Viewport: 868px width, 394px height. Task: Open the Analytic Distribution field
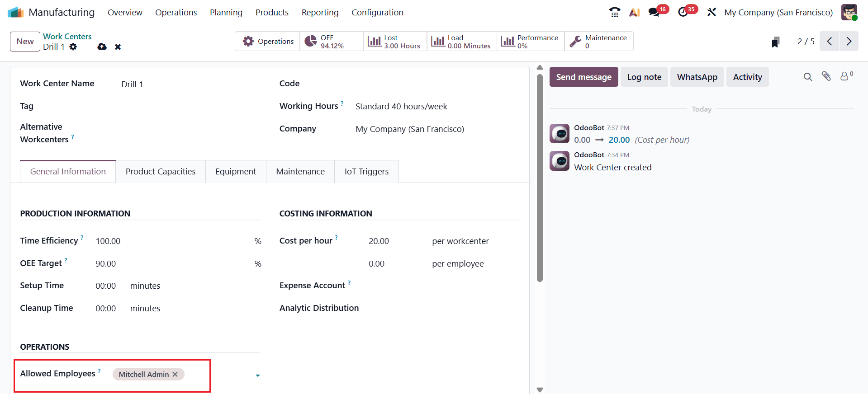[x=443, y=308]
